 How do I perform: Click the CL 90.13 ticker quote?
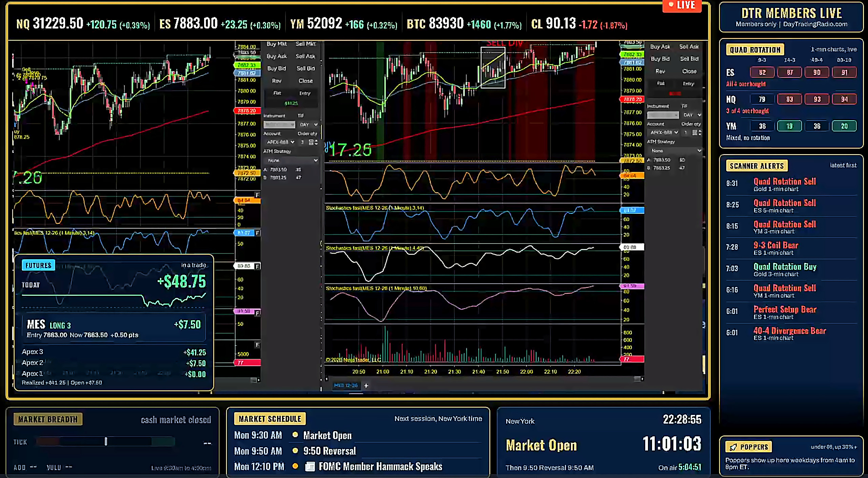(579, 24)
